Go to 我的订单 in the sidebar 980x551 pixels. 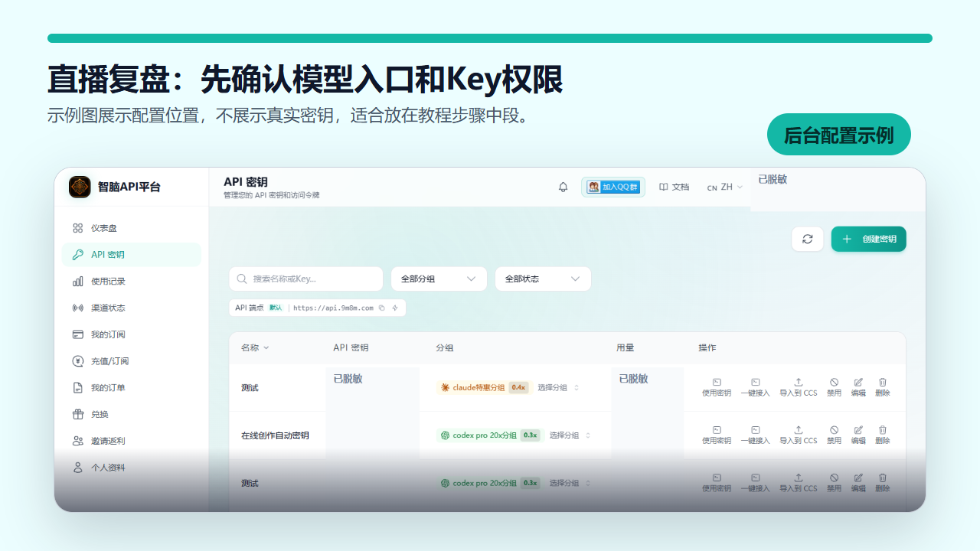(x=131, y=388)
